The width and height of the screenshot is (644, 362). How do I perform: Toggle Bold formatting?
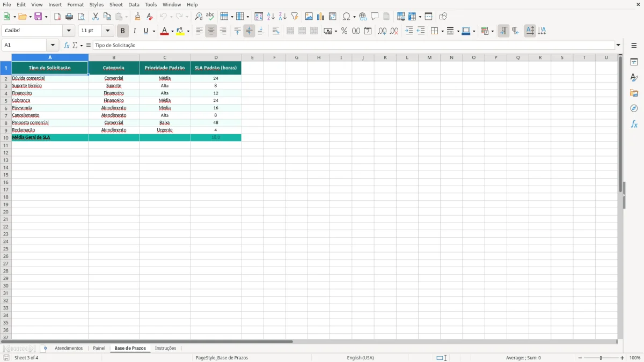[122, 31]
